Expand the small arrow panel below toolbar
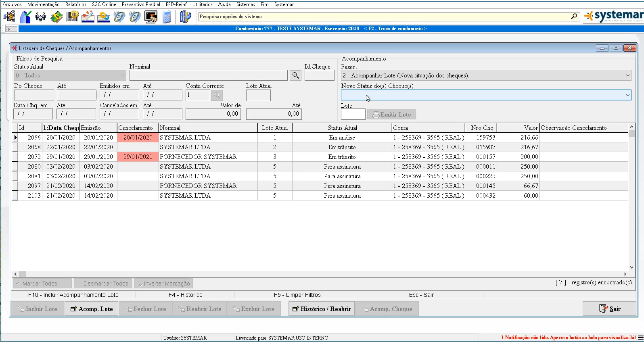The width and height of the screenshot is (644, 342). pyautogui.click(x=10, y=29)
